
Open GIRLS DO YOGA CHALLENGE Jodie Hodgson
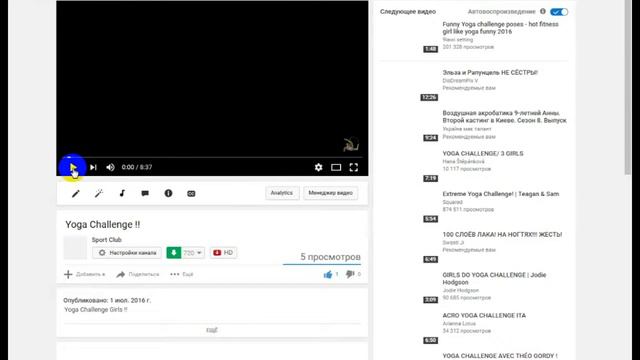click(x=494, y=278)
